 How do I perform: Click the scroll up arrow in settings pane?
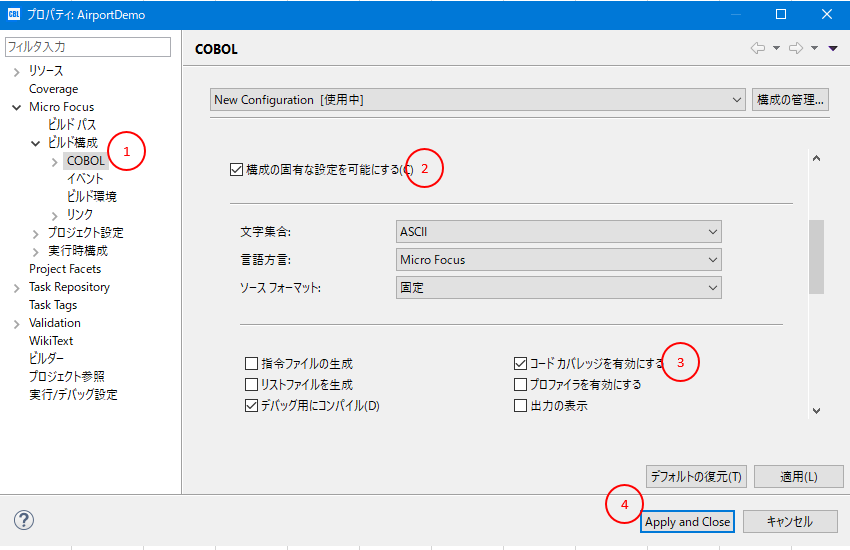[816, 158]
